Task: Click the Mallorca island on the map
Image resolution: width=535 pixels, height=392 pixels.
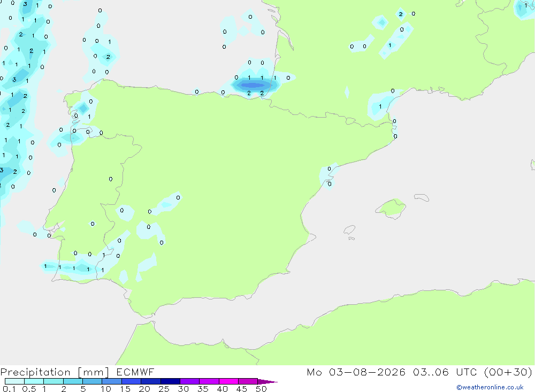Action: click(391, 208)
